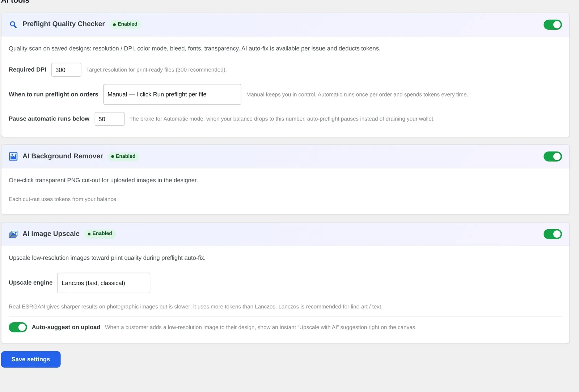This screenshot has width=579, height=392.
Task: Click the Auto-suggest on upload label
Action: click(66, 327)
